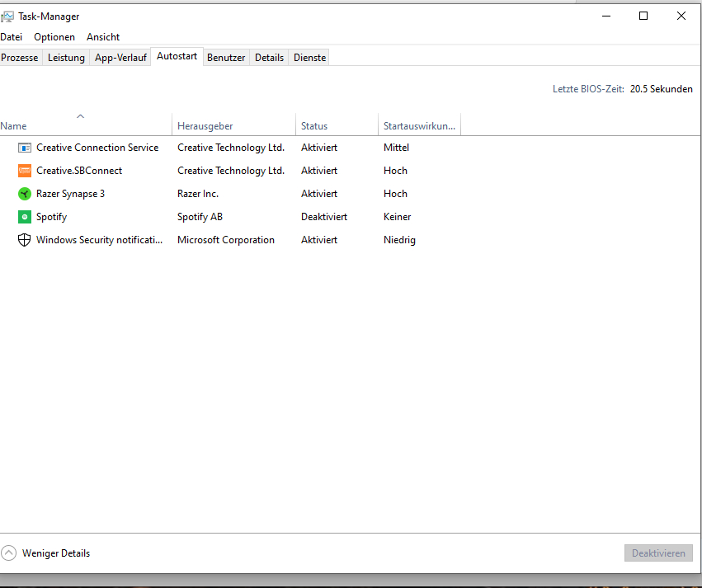Screen dimensions: 702x588
Task: Sort by the Startauswirkung column header
Action: (420, 126)
